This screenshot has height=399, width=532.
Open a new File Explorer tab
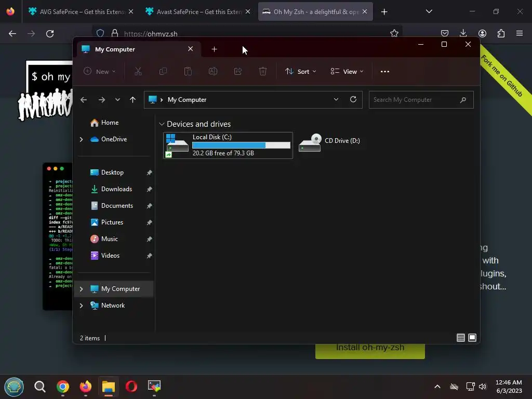[x=214, y=49]
